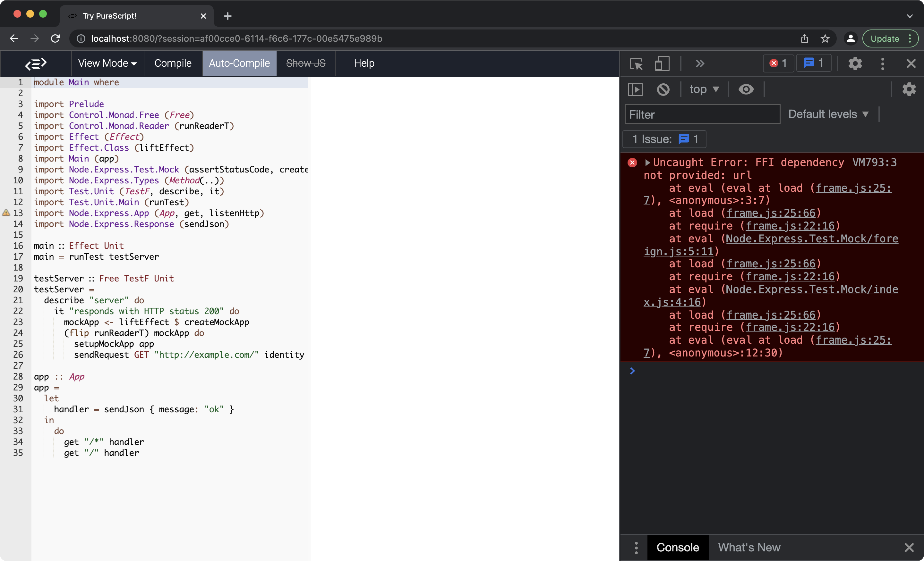Viewport: 924px width, 561px height.
Task: Toggle Auto-Compile
Action: tap(239, 63)
